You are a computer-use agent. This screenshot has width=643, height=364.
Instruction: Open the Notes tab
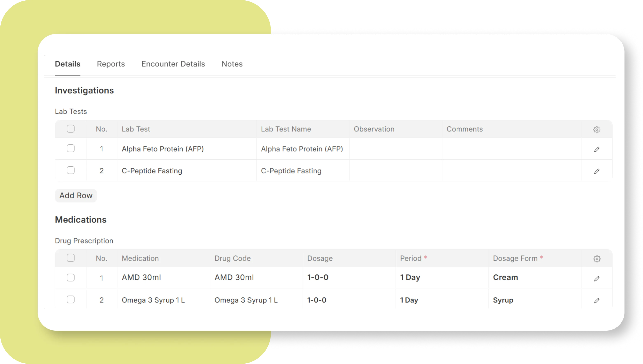[232, 64]
